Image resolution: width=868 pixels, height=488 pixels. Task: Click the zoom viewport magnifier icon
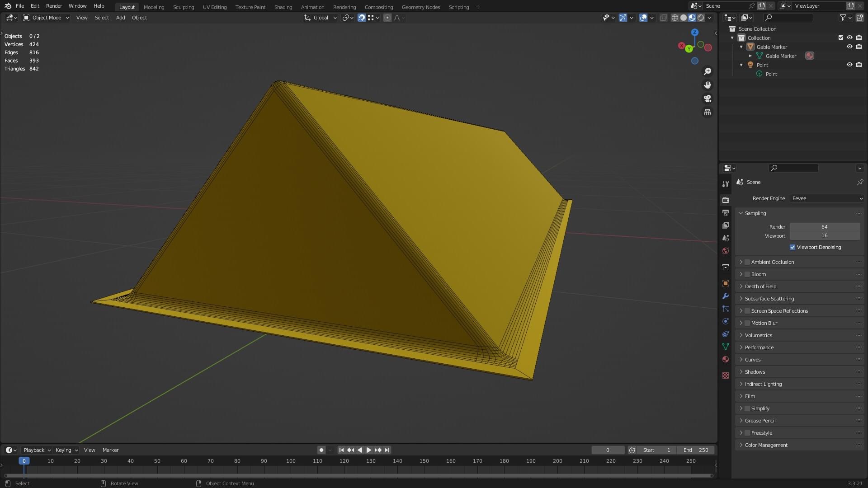[708, 71]
